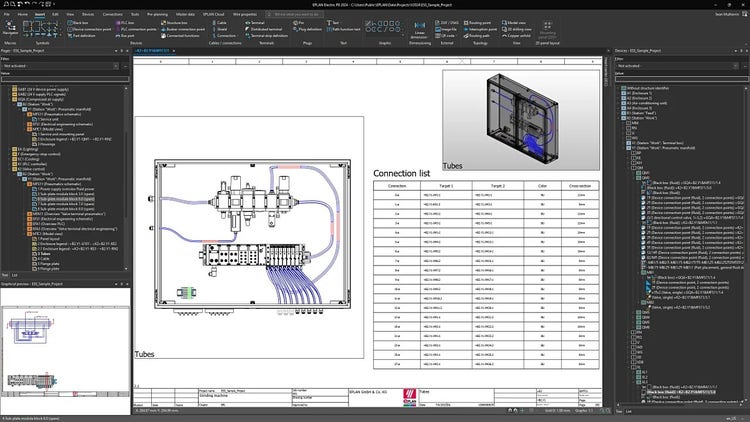The height and width of the screenshot is (422, 750).
Task: Collapse the EC1 (Cooling) tree node
Action: pyautogui.click(x=7, y=161)
